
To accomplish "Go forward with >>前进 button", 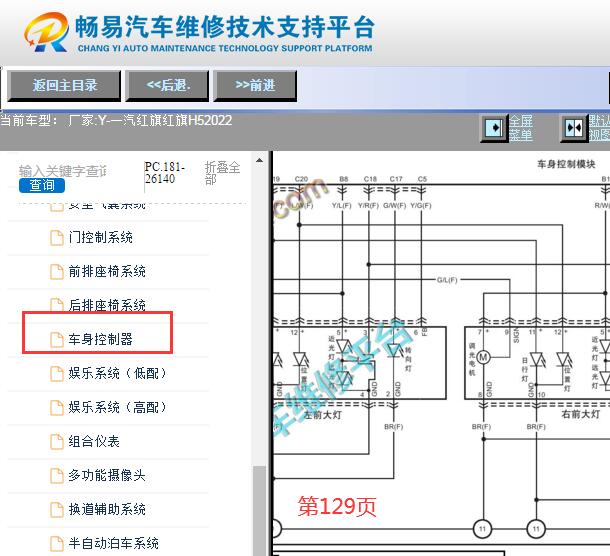I will tap(255, 86).
